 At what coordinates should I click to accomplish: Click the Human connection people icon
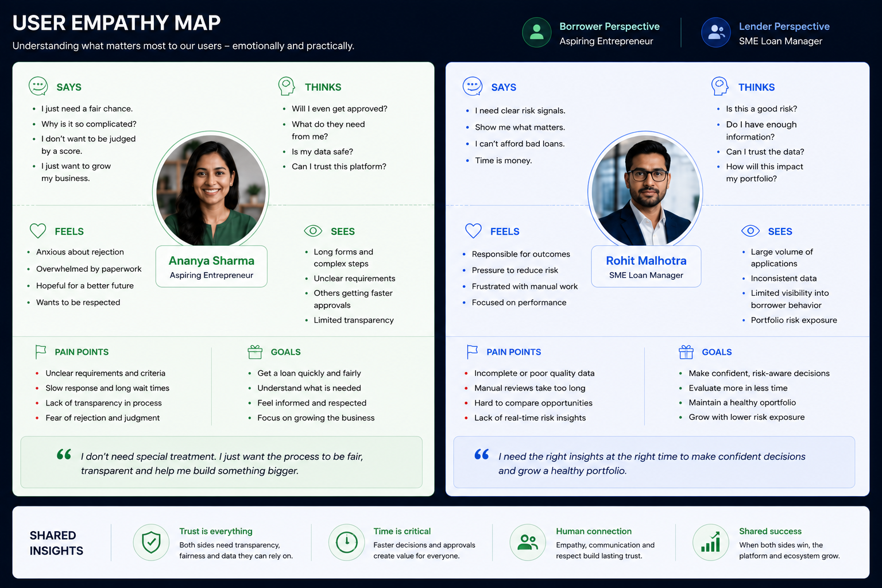click(528, 541)
